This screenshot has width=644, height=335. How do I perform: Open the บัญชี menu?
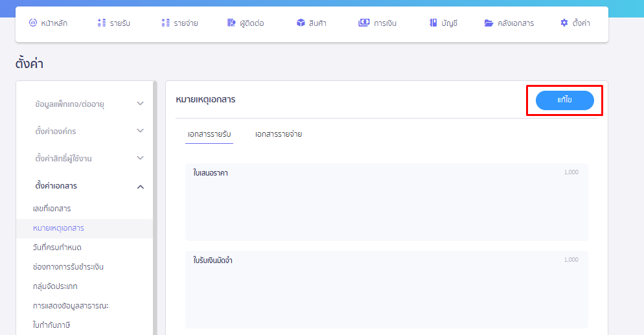pos(450,23)
